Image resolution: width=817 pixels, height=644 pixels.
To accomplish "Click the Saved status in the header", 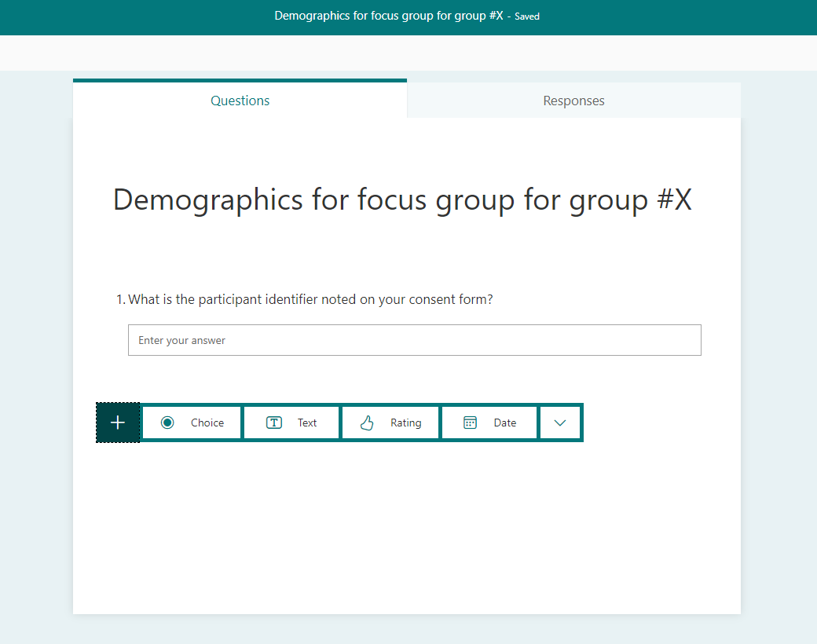I will point(527,16).
